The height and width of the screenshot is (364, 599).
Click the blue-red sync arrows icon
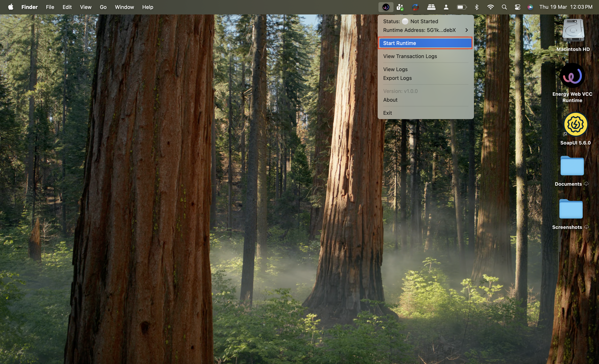(x=416, y=7)
